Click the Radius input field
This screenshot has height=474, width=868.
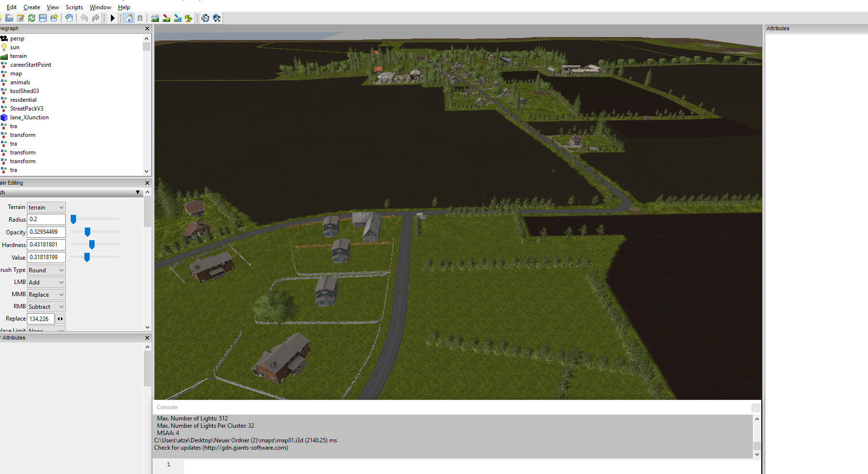coord(46,219)
